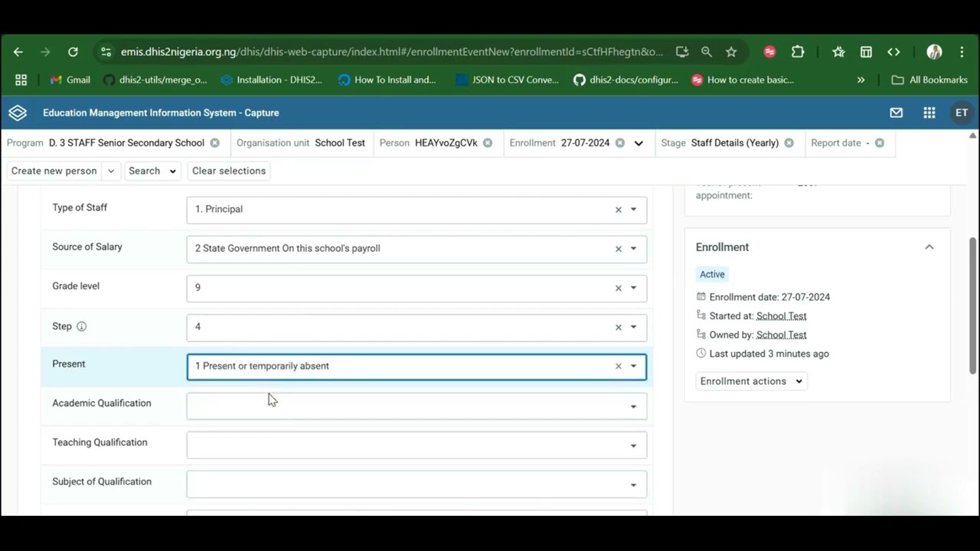Clear the Step value

(x=619, y=327)
